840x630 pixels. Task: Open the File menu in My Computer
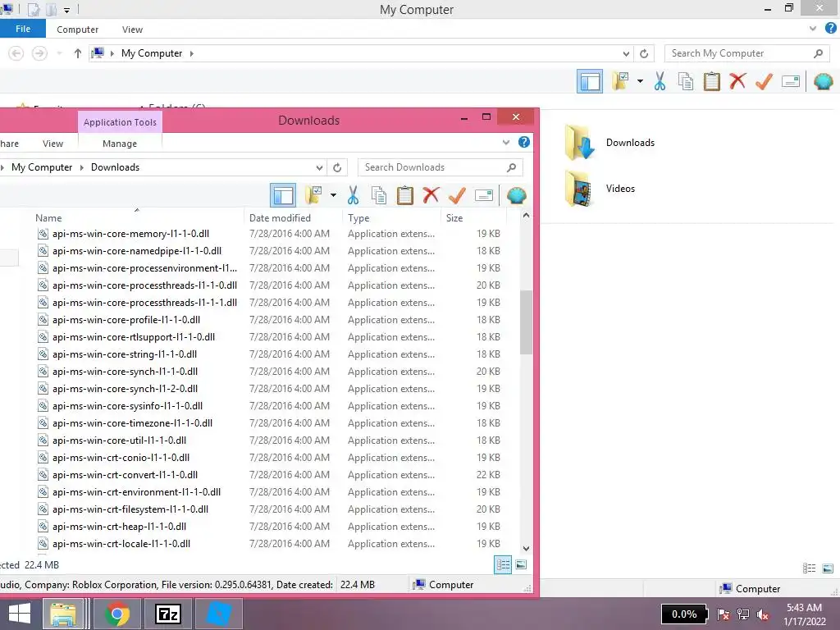pyautogui.click(x=22, y=29)
